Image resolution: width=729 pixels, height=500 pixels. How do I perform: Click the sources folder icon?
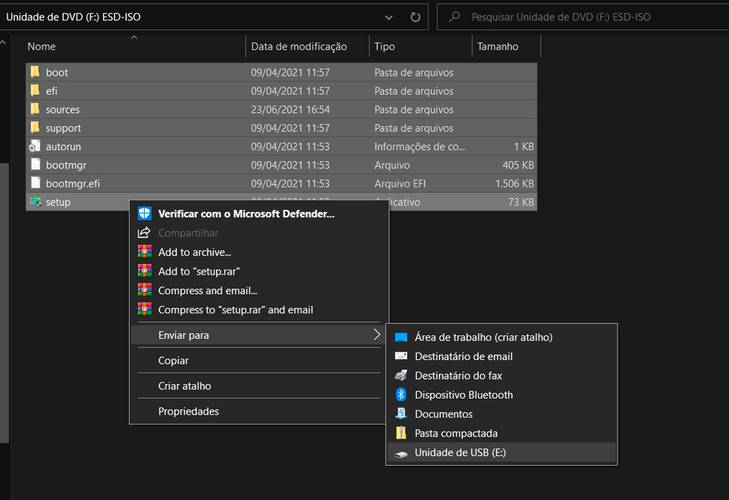[35, 109]
